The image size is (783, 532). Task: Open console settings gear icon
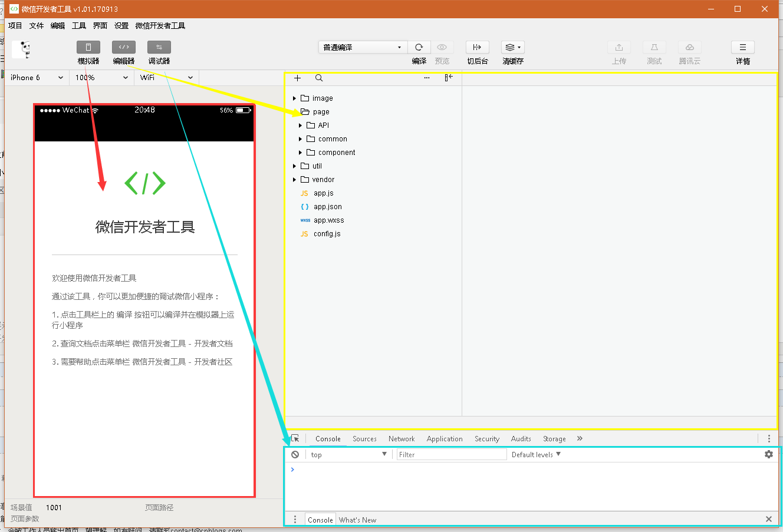(x=769, y=454)
